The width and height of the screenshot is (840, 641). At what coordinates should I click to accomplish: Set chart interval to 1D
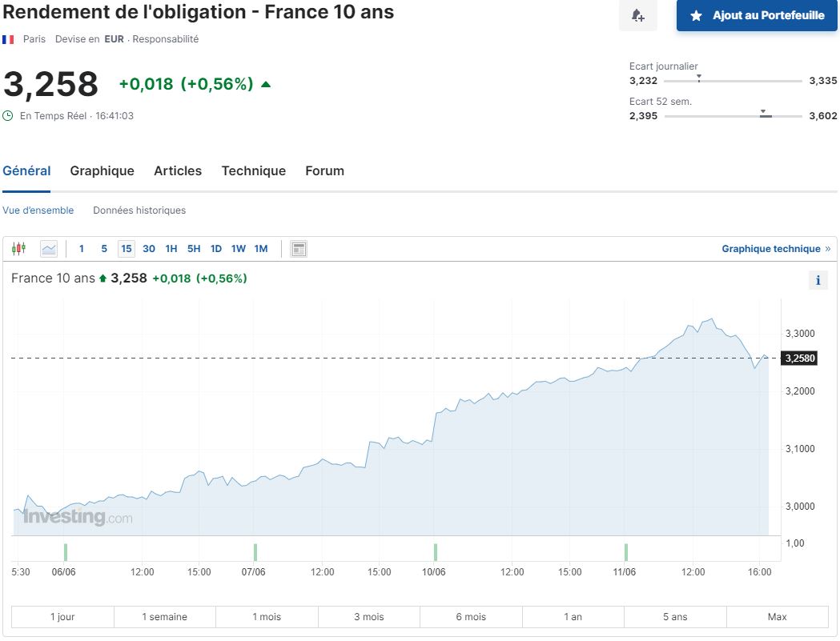click(215, 249)
